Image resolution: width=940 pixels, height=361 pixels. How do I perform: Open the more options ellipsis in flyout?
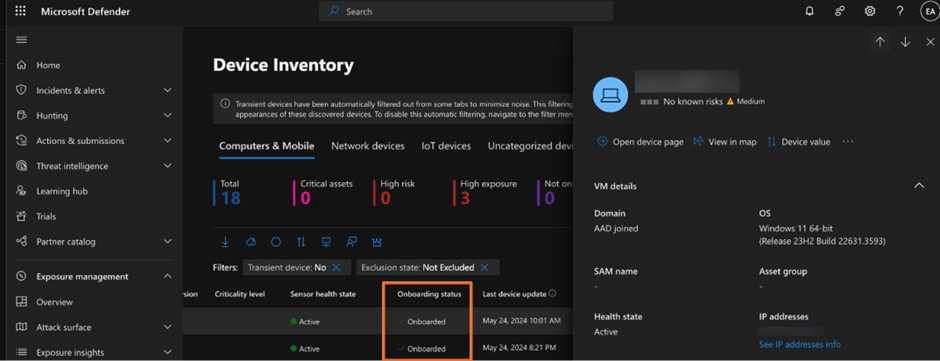point(847,142)
